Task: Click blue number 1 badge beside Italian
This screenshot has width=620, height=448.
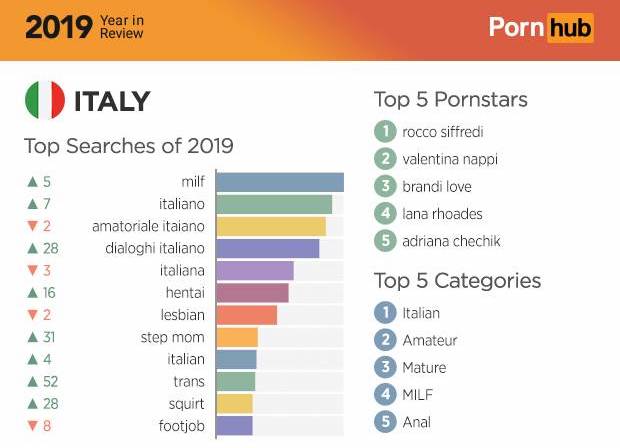Action: pyautogui.click(x=384, y=312)
